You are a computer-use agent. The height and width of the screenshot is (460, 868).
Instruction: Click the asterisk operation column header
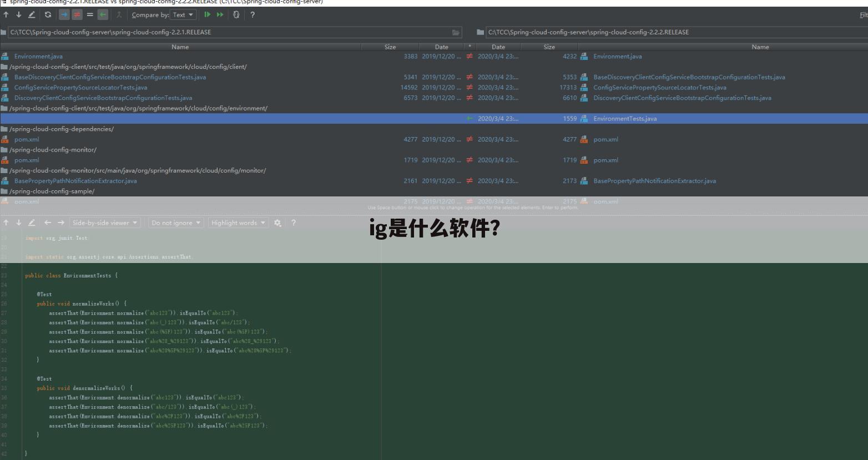470,47
